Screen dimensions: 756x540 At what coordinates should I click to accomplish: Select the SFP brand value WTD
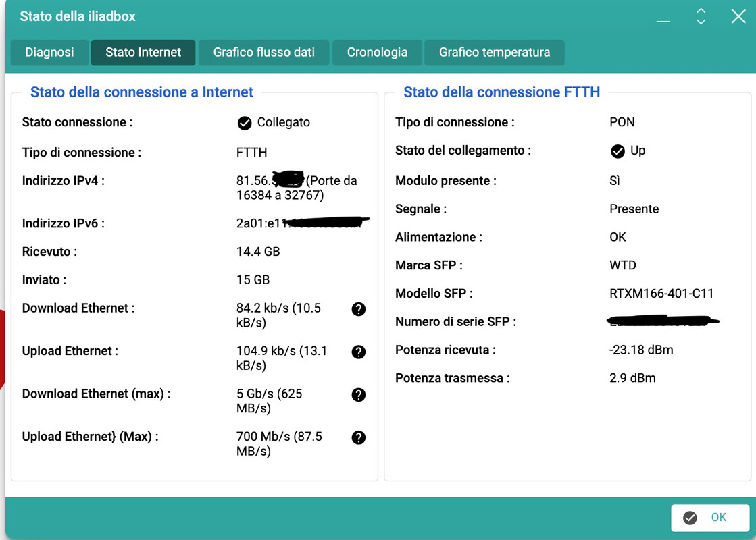click(623, 265)
